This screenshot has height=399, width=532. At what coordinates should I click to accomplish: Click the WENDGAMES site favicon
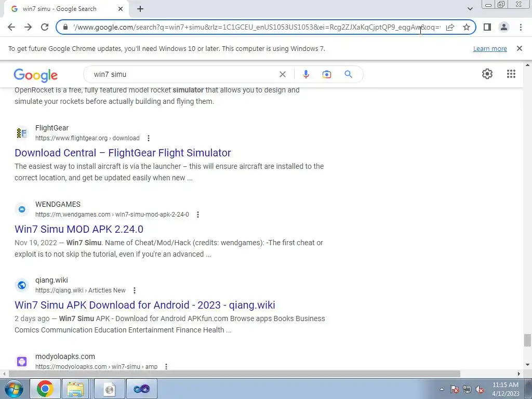(22, 209)
